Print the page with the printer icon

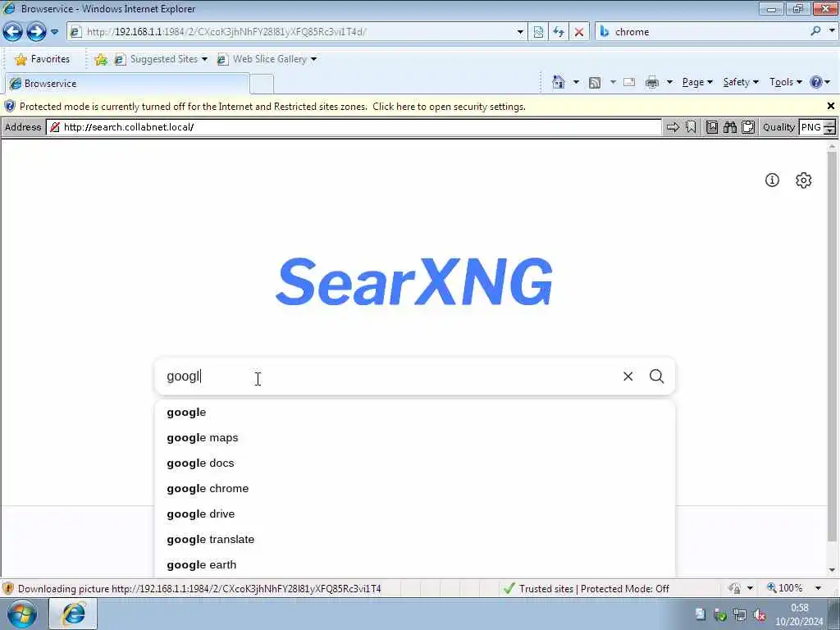(652, 82)
